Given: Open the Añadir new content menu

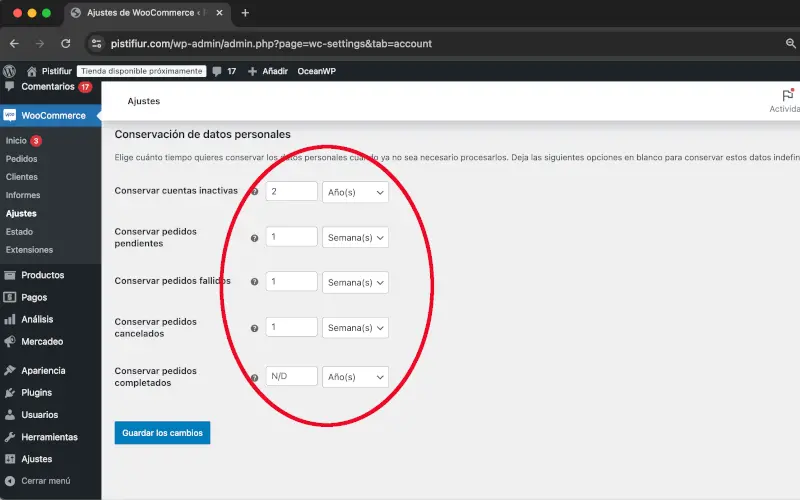Looking at the screenshot, I should pos(268,71).
